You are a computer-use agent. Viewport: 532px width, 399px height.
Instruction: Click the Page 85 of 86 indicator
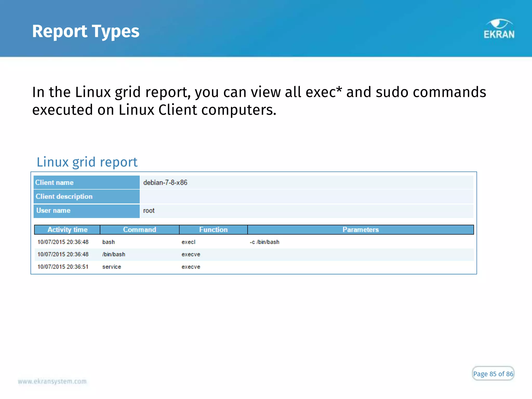[493, 374]
